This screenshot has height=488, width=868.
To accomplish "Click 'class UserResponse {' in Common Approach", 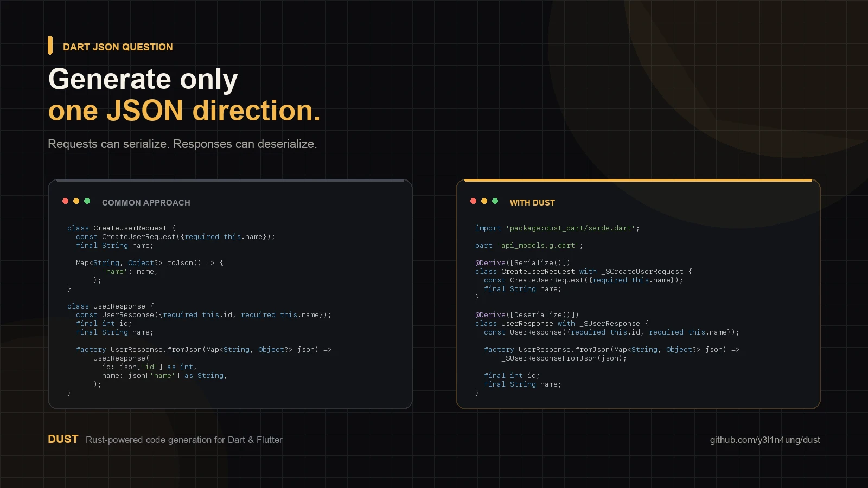I will 111,306.
